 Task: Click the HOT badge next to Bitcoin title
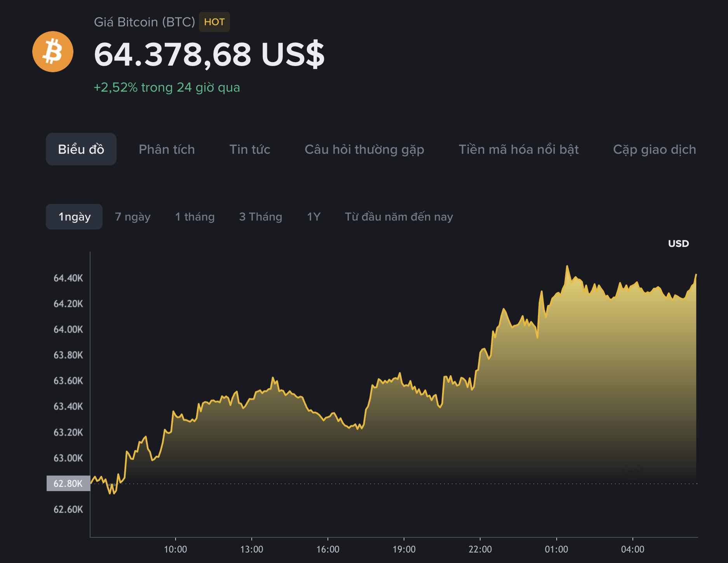(x=214, y=22)
